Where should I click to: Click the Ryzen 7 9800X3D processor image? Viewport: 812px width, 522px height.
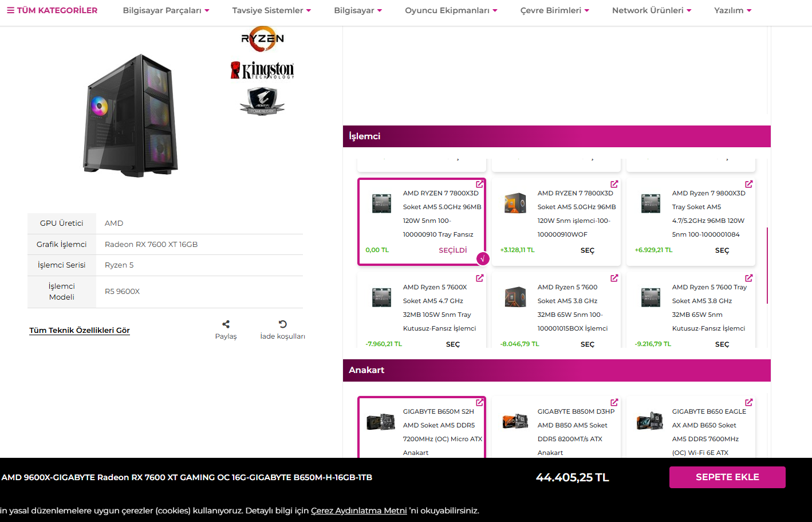(651, 203)
